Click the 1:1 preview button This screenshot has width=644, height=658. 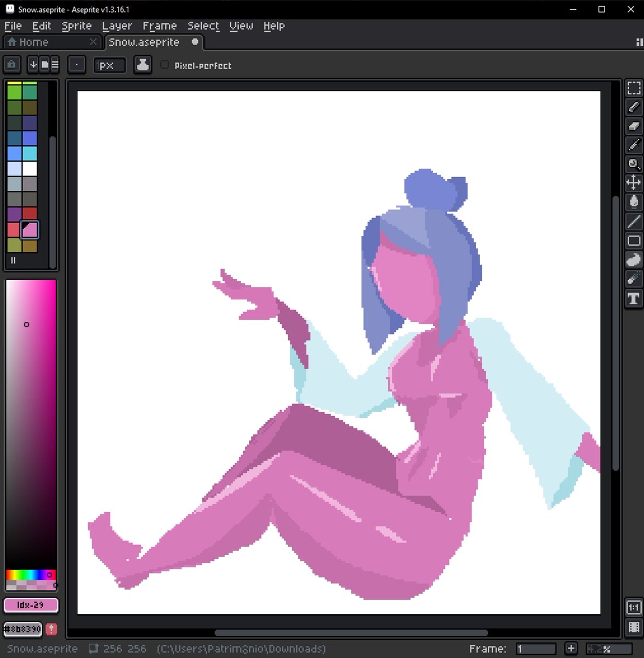(634, 608)
